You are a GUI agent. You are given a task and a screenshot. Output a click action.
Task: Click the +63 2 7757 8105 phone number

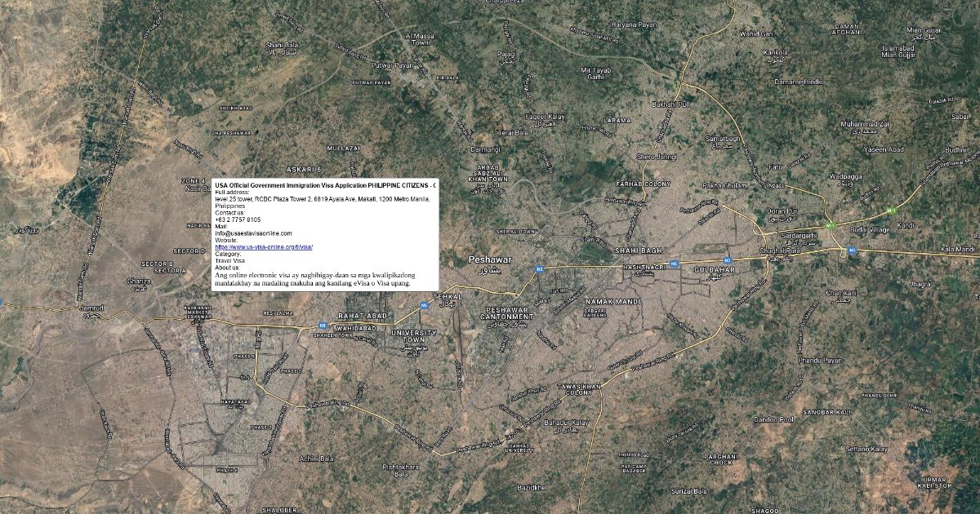pos(238,219)
